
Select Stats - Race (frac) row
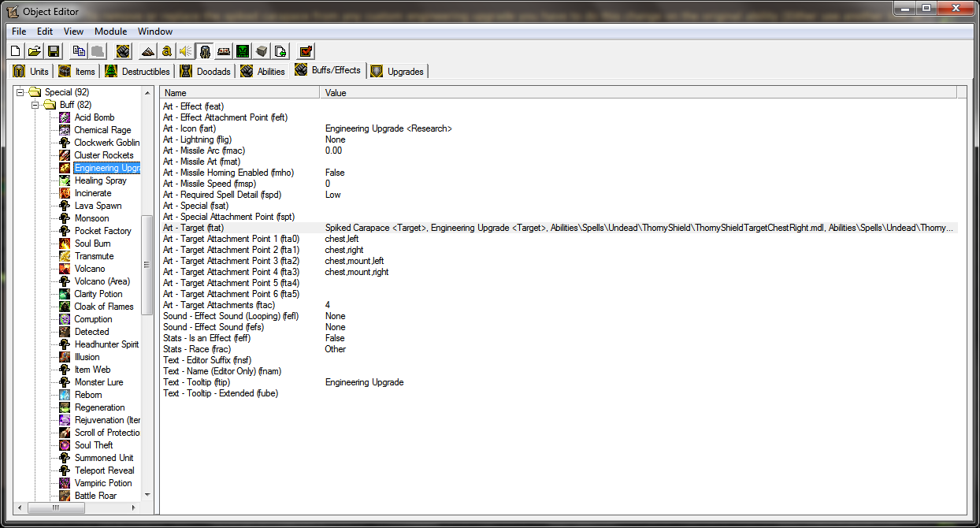point(559,349)
